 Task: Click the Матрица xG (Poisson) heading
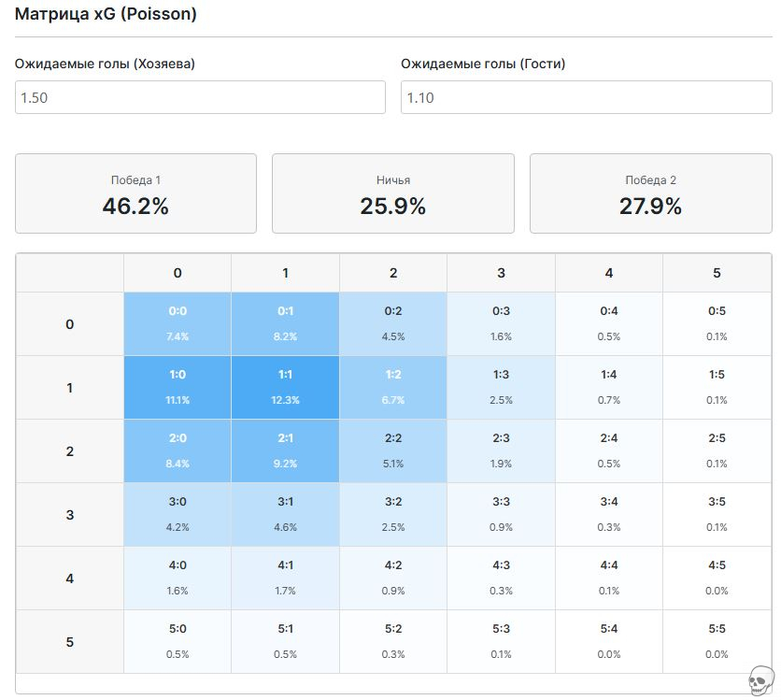click(x=106, y=15)
